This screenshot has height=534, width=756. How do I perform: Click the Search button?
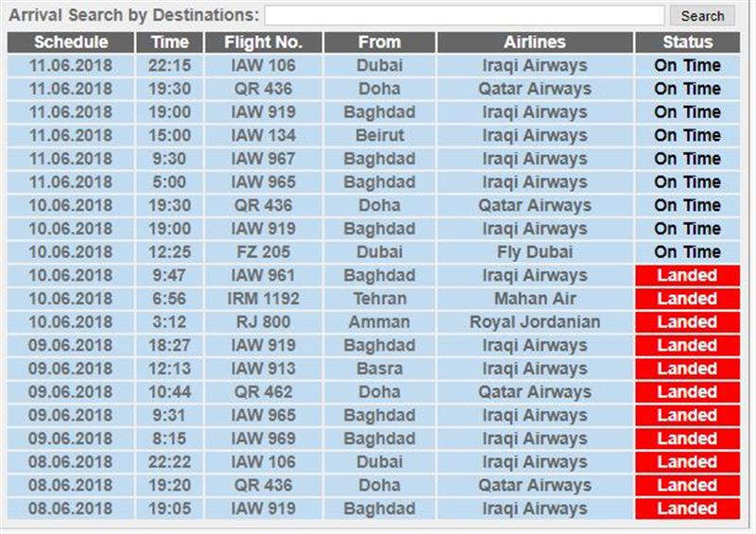coord(702,16)
